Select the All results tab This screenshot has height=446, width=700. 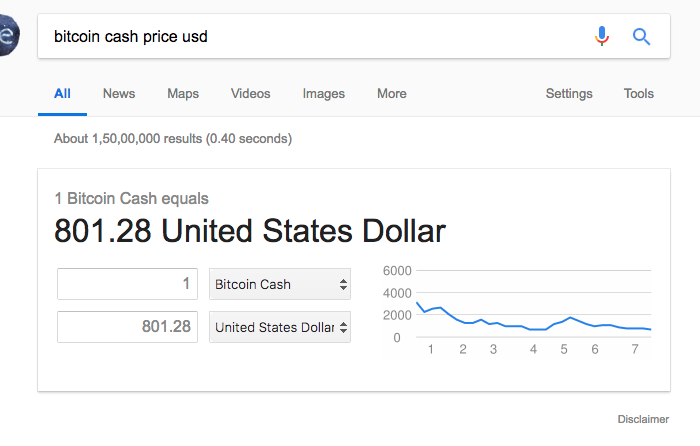(62, 93)
